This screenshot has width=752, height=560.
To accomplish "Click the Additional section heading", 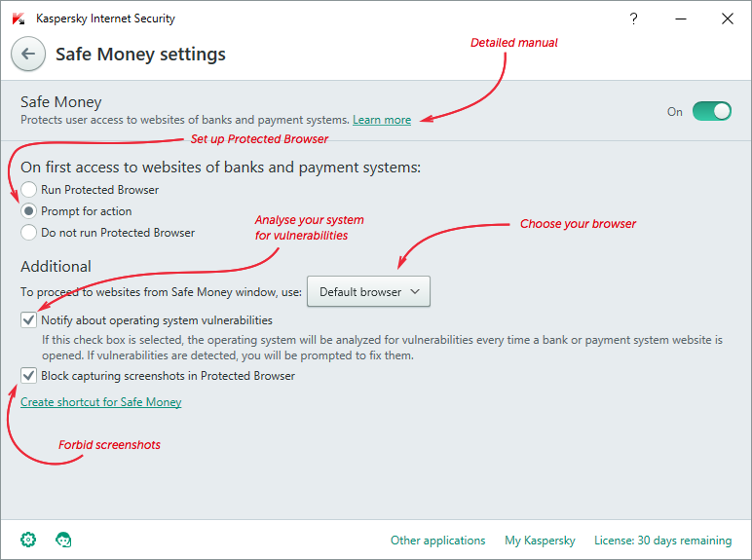I will point(56,267).
